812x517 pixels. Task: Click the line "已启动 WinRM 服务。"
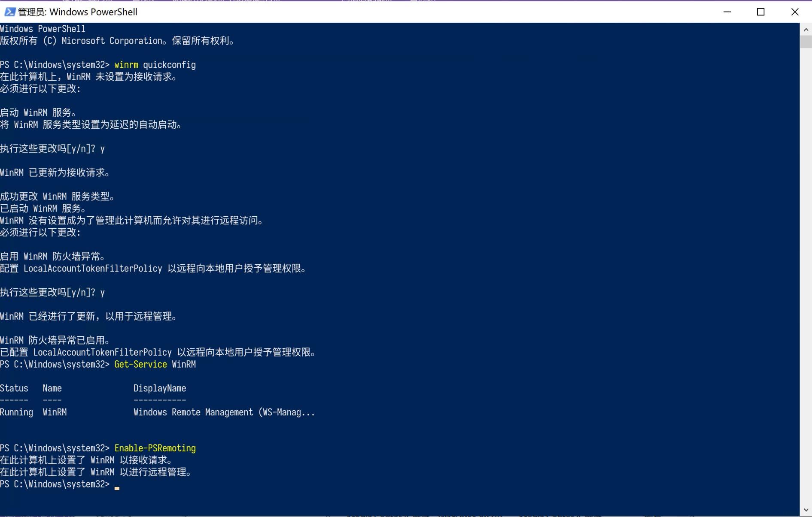pos(43,209)
